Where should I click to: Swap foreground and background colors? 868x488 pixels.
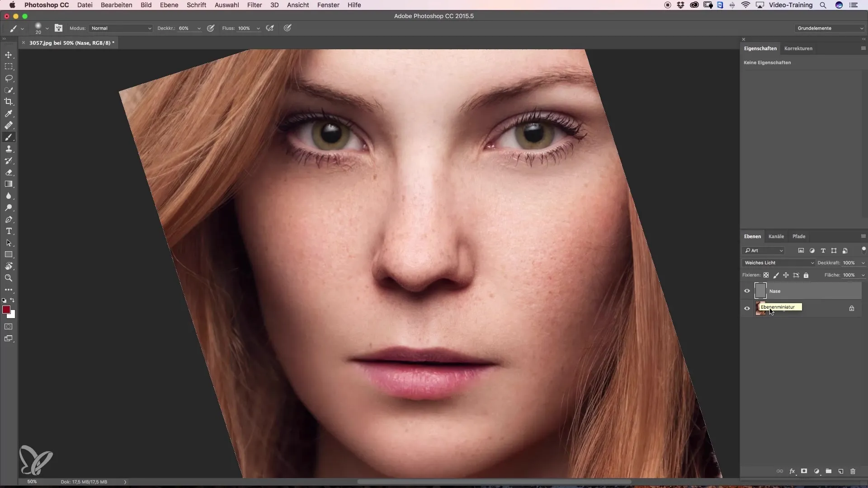tap(13, 300)
